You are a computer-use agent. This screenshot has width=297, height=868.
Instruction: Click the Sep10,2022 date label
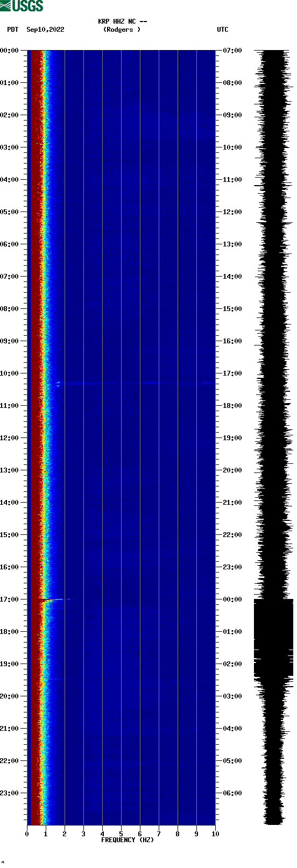point(45,30)
